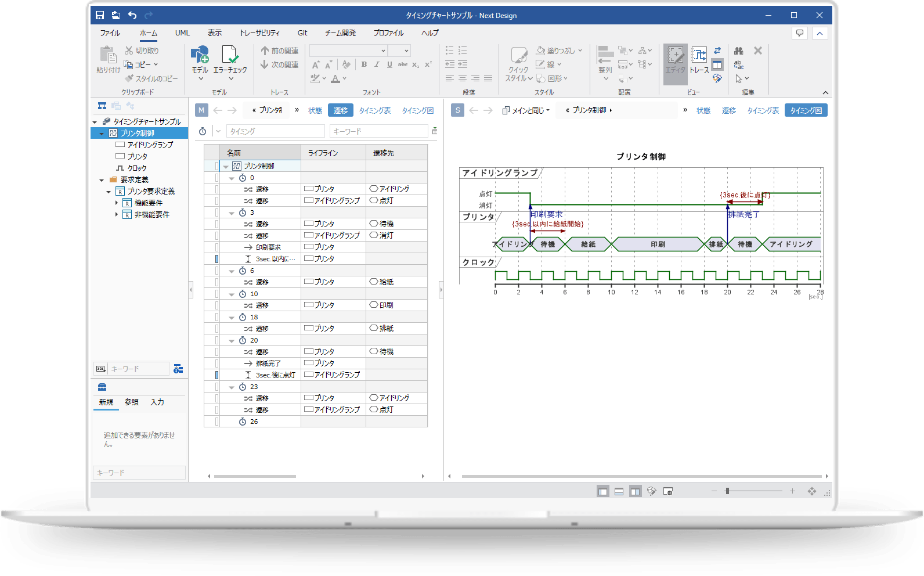Click the 前の関連 trace button
The width and height of the screenshot is (924, 576).
(x=279, y=51)
